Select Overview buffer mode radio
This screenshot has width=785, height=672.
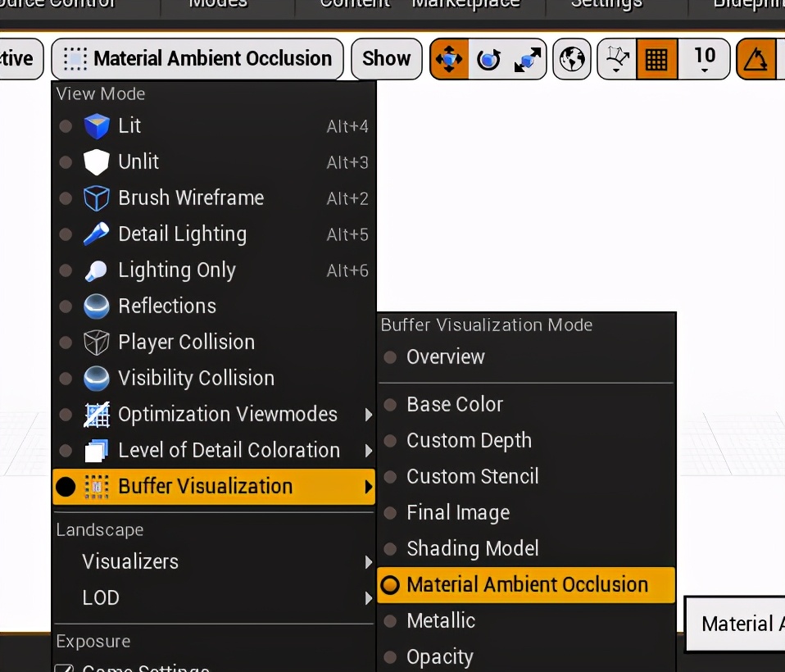coord(390,357)
